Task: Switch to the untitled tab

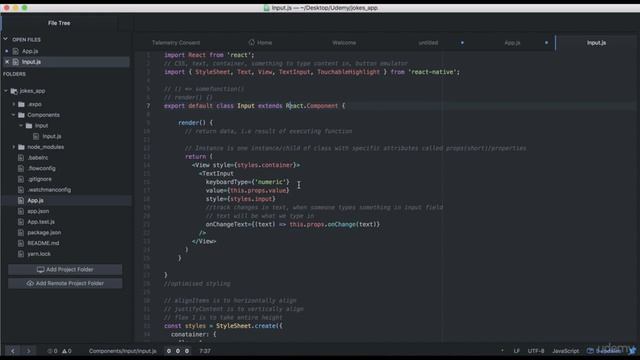Action: click(428, 42)
